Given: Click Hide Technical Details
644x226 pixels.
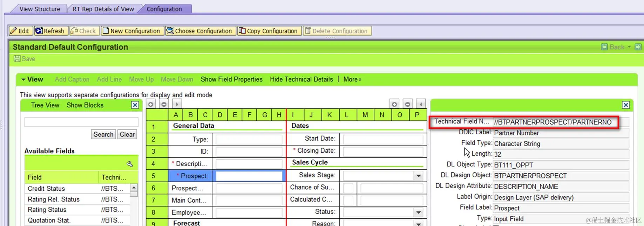Looking at the screenshot, I should (x=301, y=79).
